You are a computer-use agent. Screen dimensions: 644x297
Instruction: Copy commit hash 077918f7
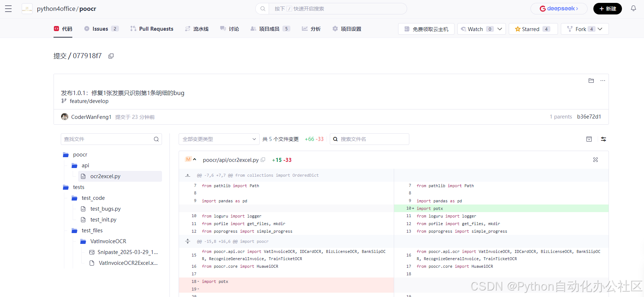pyautogui.click(x=111, y=56)
